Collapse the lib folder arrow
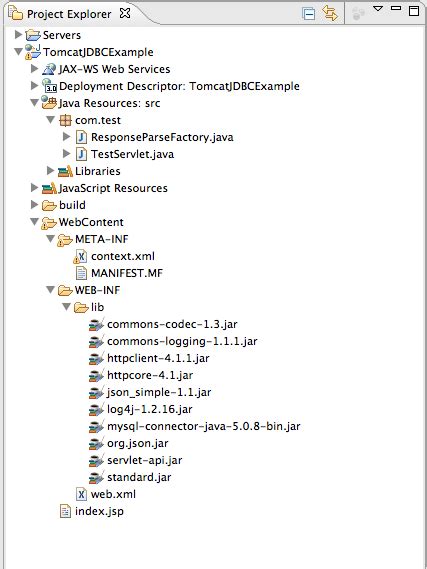427x569 pixels. click(x=67, y=307)
